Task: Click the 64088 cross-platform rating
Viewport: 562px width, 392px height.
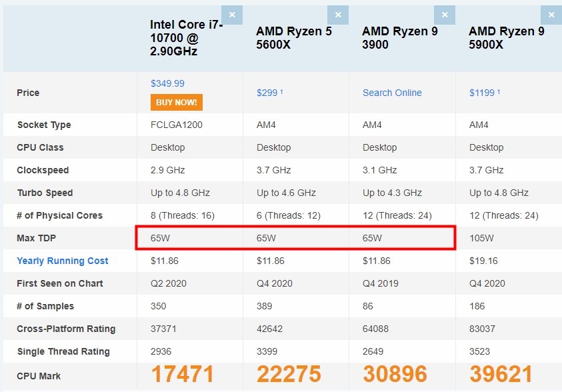Action: pos(375,329)
